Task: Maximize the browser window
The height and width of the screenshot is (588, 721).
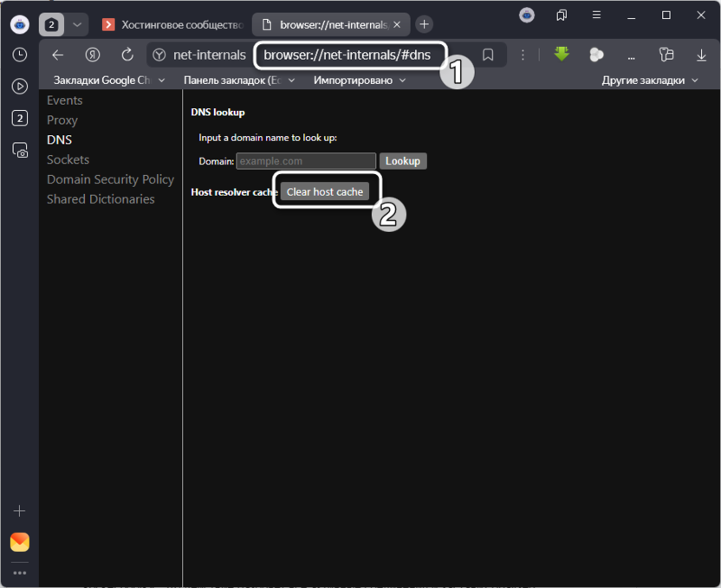Action: pyautogui.click(x=666, y=16)
